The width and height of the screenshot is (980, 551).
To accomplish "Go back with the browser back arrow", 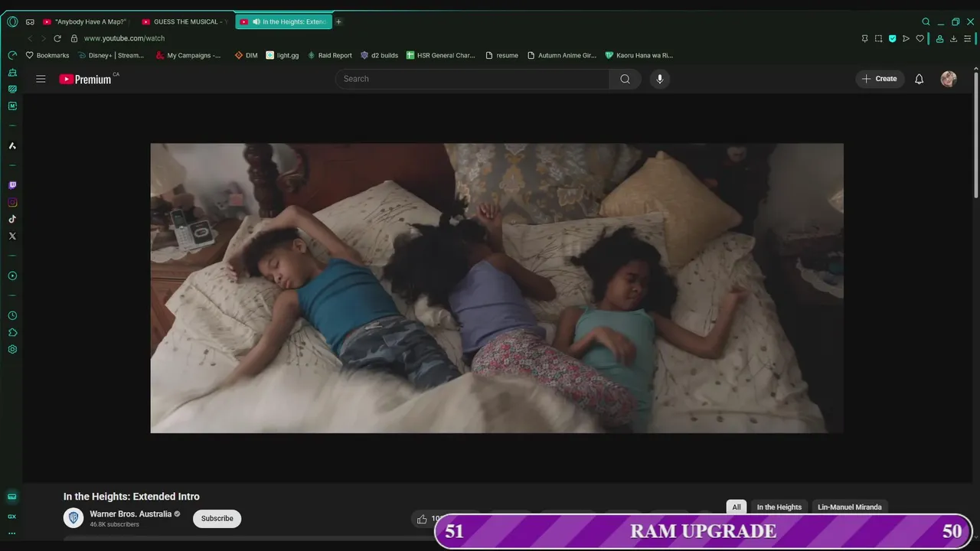I will pos(30,38).
